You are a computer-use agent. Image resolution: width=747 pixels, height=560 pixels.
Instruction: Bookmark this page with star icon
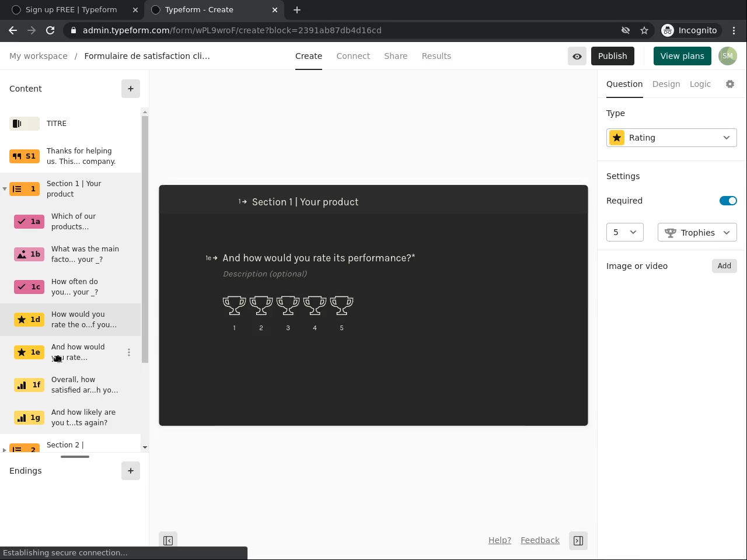(644, 30)
